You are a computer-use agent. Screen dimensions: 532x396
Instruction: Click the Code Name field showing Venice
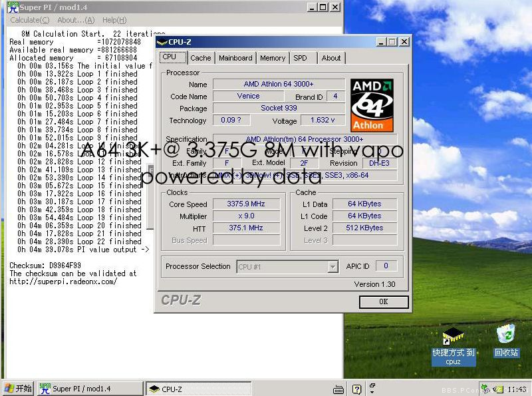249,96
